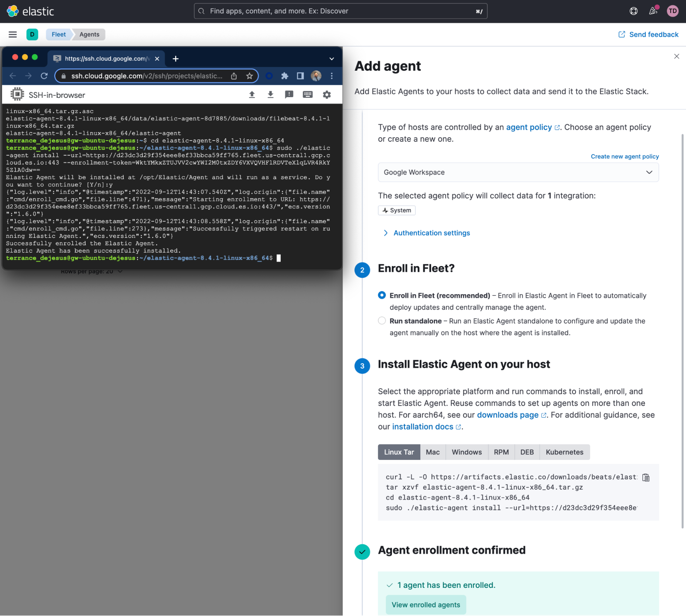The height and width of the screenshot is (616, 686).
Task: Go back in SSH browser window
Action: tap(13, 76)
